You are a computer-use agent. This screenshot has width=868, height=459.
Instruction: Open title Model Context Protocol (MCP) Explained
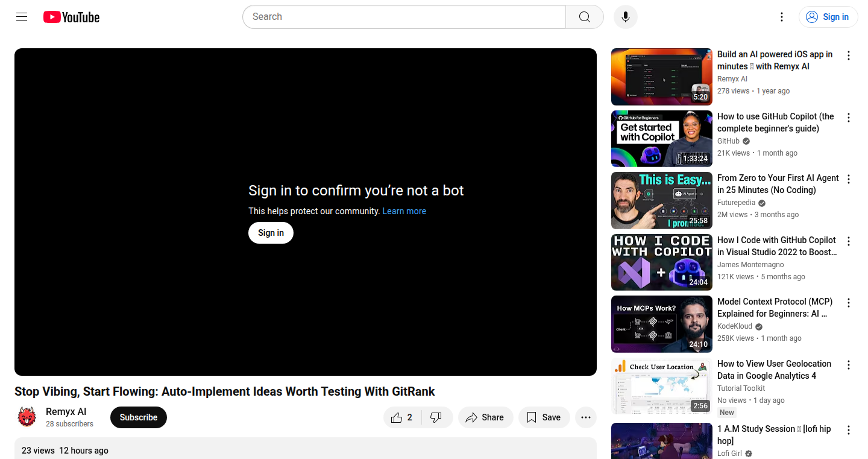[775, 308]
